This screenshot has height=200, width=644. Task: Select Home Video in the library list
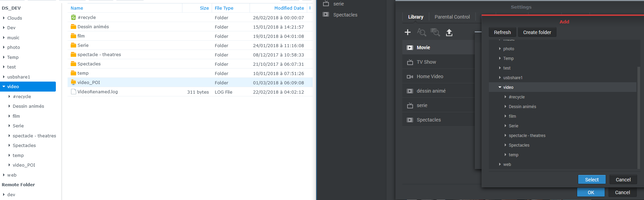[x=438, y=76]
